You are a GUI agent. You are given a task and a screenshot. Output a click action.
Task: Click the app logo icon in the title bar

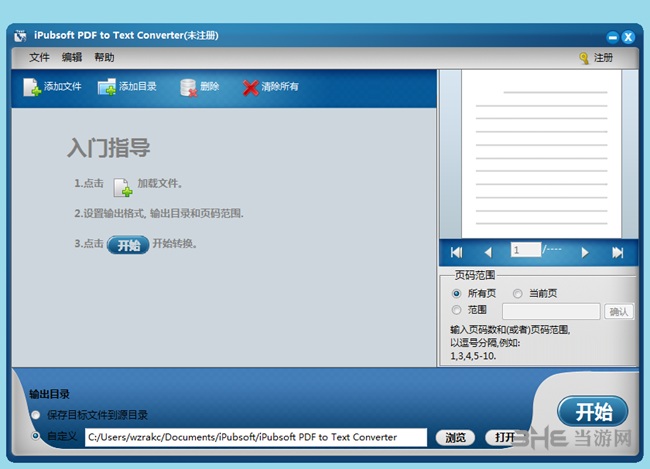pos(20,36)
